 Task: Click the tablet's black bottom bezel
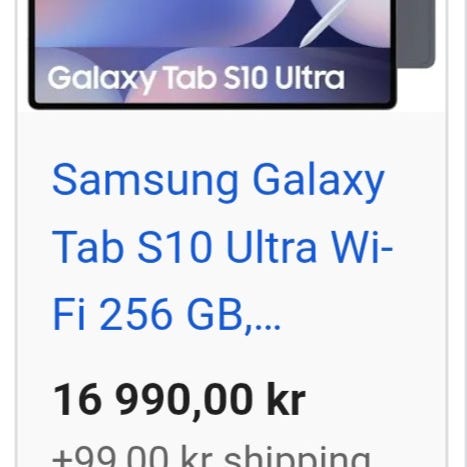(x=212, y=105)
